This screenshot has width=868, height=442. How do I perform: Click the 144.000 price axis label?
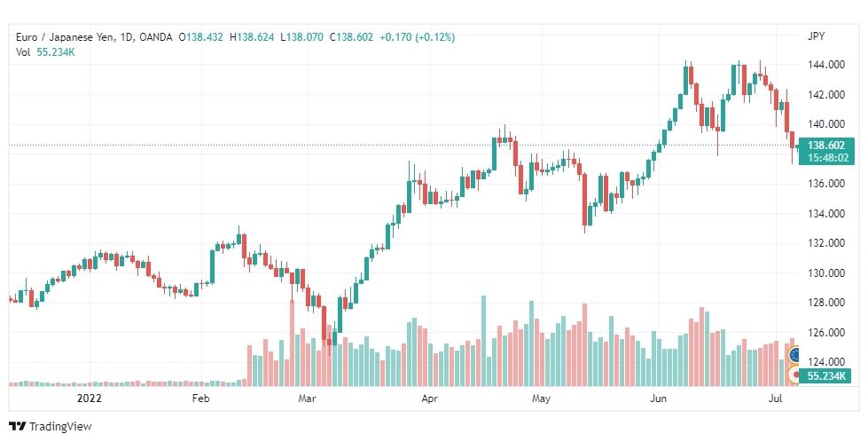(826, 65)
